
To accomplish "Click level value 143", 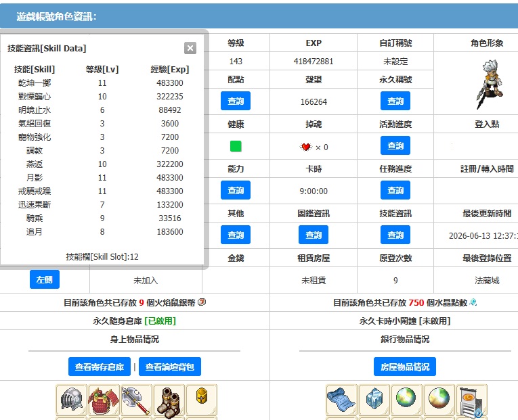I will click(x=236, y=62).
